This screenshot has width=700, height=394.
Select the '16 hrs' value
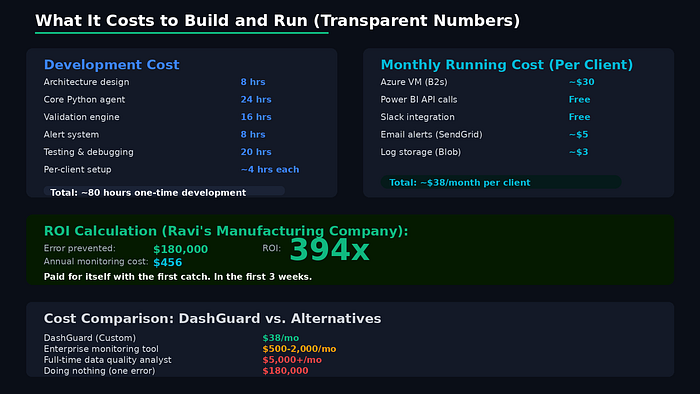pos(256,117)
